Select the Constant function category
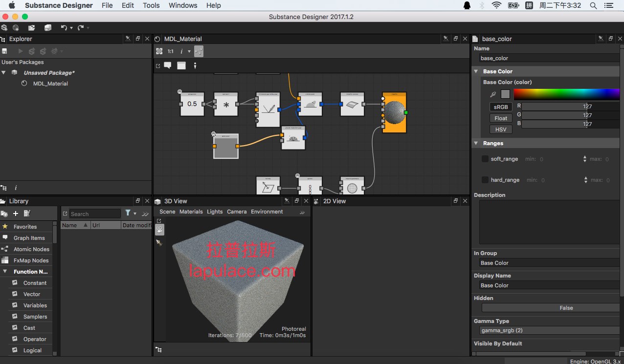This screenshot has width=624, height=364. click(x=35, y=283)
